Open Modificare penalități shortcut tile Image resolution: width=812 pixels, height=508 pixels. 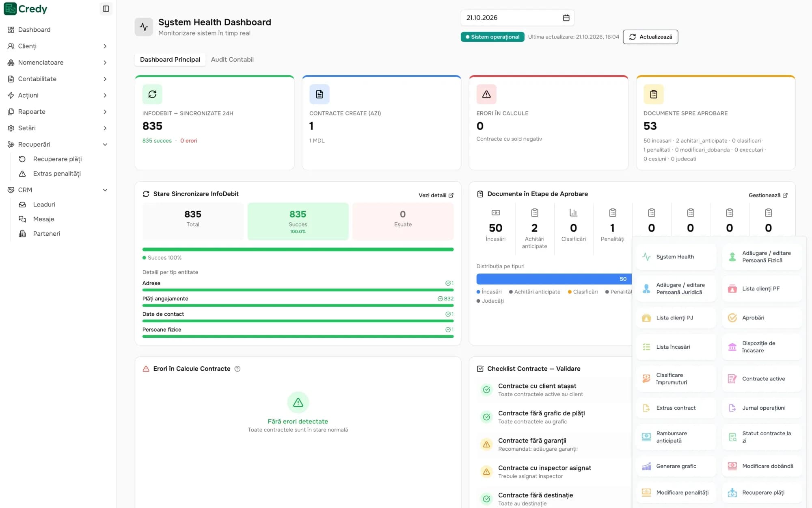pos(676,493)
